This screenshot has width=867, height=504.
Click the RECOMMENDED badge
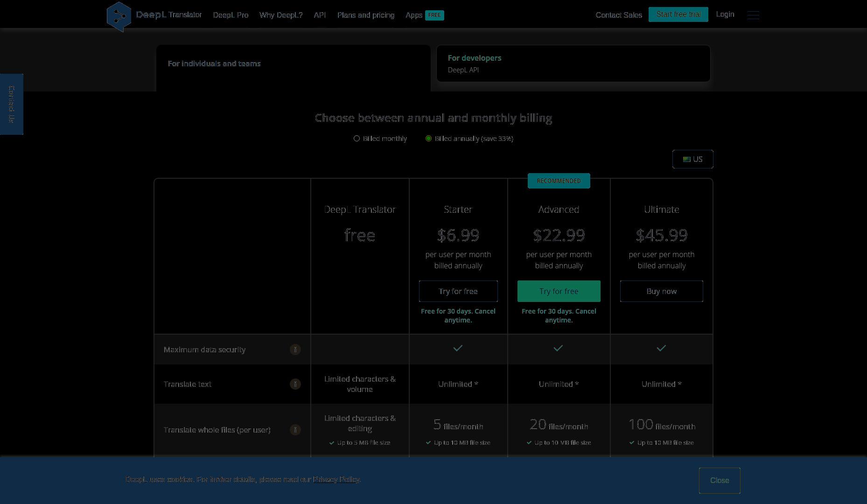[559, 181]
